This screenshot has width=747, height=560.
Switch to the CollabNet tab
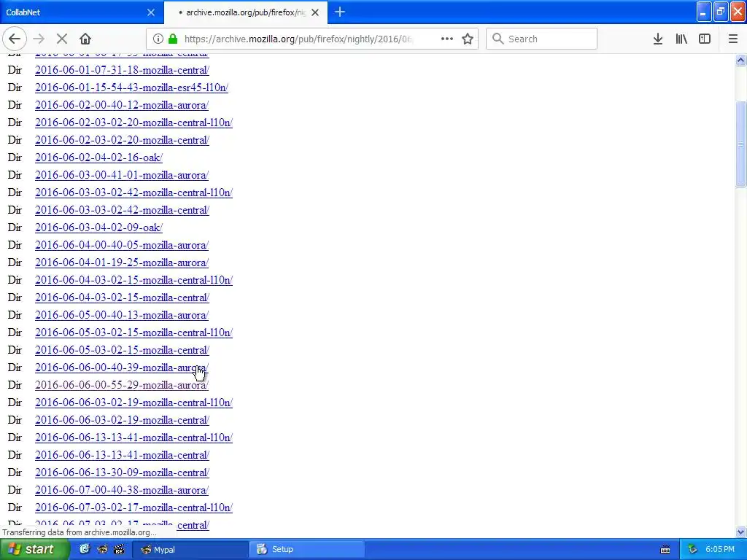[x=82, y=12]
